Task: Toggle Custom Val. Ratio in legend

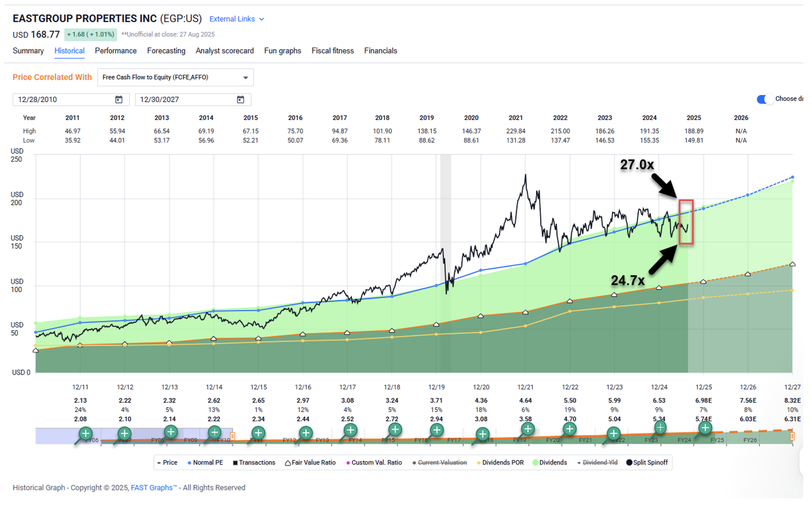Action: [x=374, y=463]
